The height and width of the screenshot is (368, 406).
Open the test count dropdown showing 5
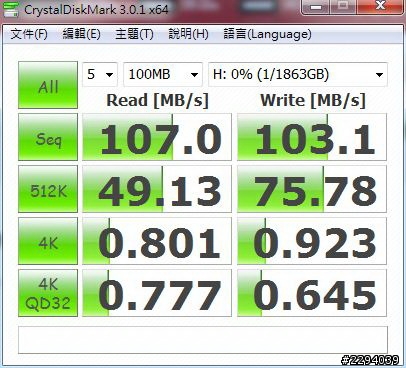pos(100,74)
